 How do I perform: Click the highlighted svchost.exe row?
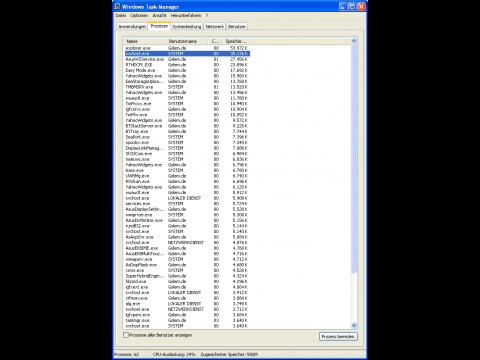click(187, 54)
